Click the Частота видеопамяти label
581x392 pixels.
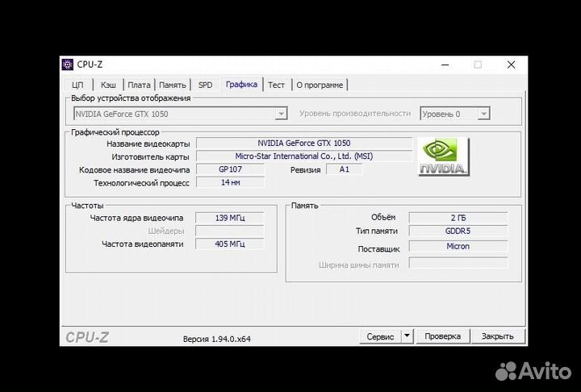[x=143, y=244]
